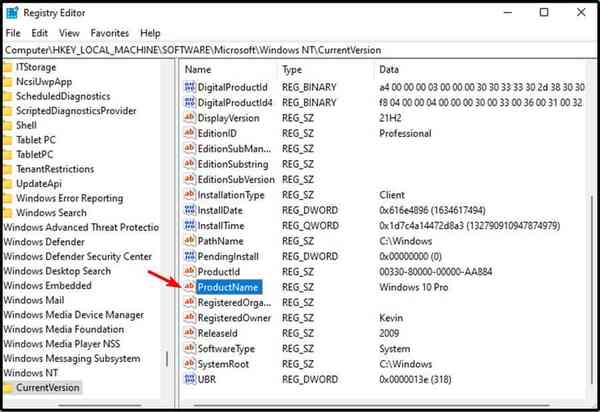Select Windows Defender Security Center key
Viewport: 600px width, 412px height.
tap(77, 256)
